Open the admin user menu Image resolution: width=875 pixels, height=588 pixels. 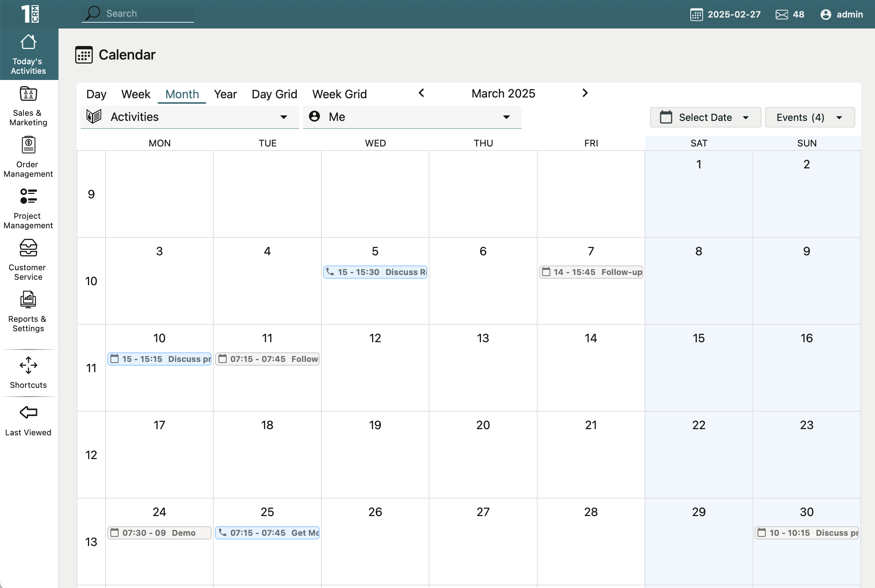(x=842, y=15)
